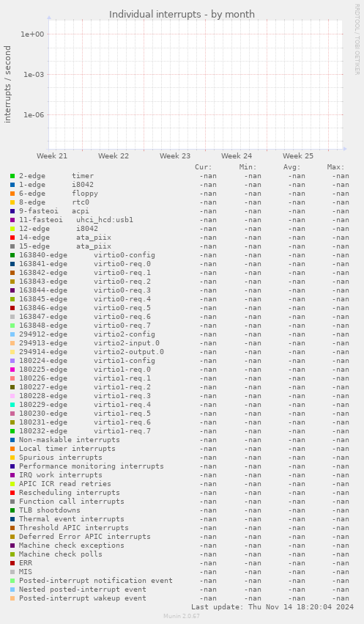The width and height of the screenshot is (364, 624).
Task: Click the Last update timestamp text
Action: pyautogui.click(x=272, y=607)
